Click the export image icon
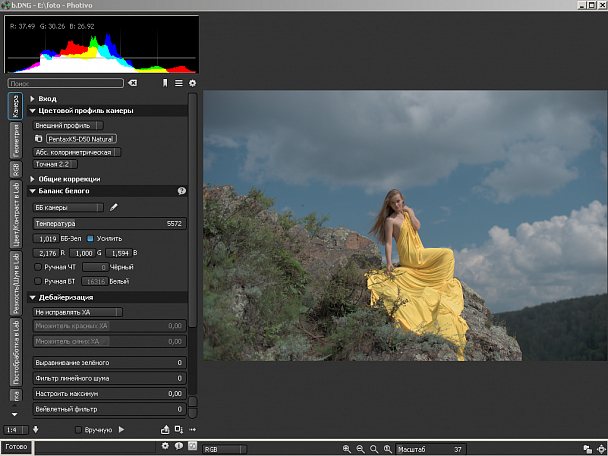This screenshot has height=456, width=608. tap(165, 429)
